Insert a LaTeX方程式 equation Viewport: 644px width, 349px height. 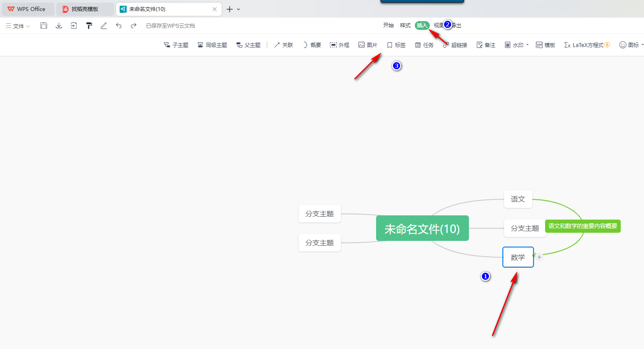[x=587, y=45]
